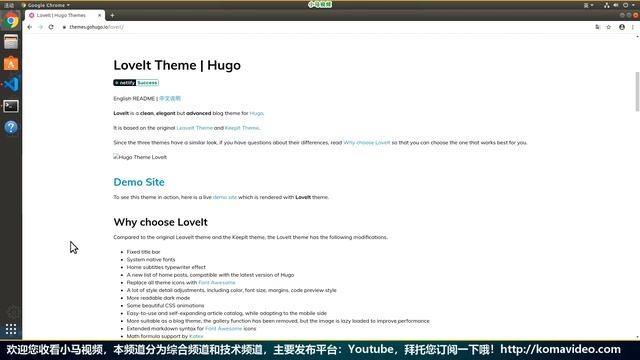Screen dimensions: 640x360
Task: Open the volume tray icon
Action: (616, 5)
